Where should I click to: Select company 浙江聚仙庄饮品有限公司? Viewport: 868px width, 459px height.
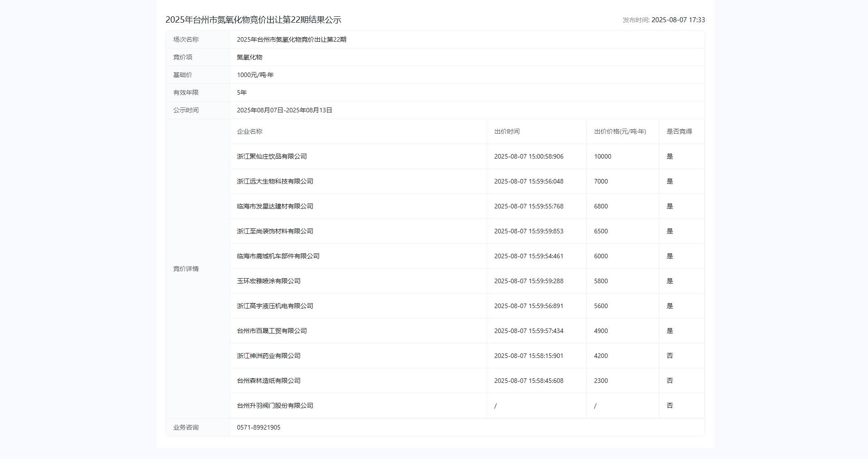(271, 156)
